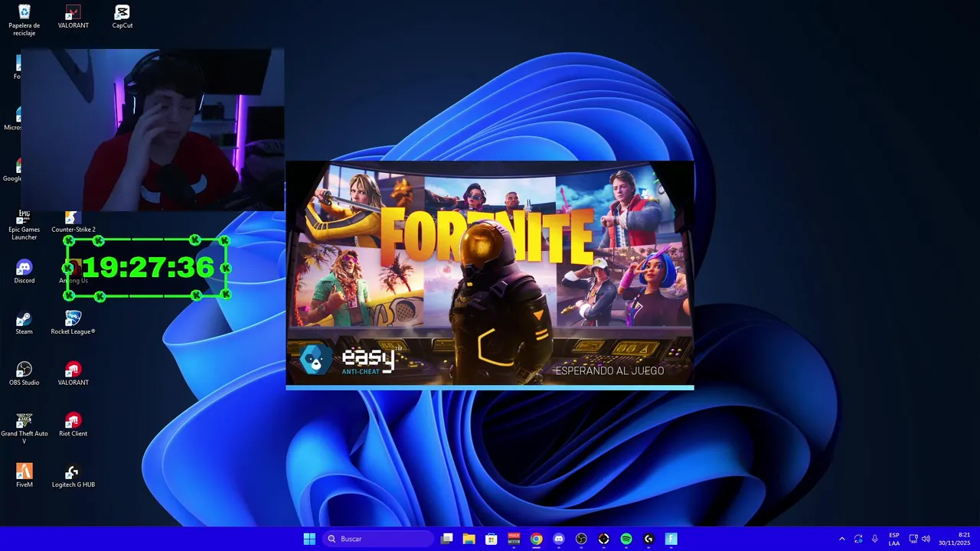Open Logitech G HUB from the taskbar

[x=648, y=539]
